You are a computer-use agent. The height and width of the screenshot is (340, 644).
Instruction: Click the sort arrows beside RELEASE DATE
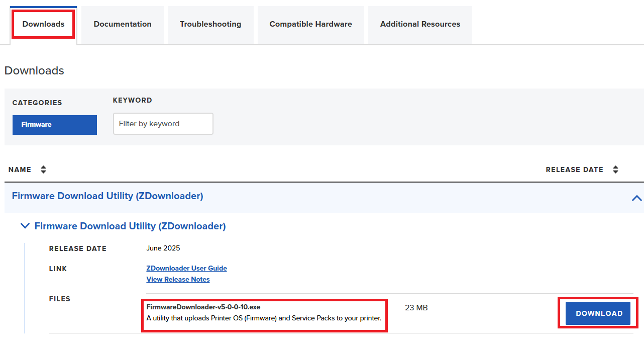[x=615, y=170]
